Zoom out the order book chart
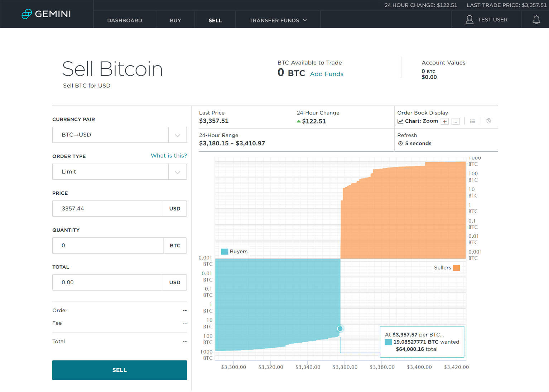This screenshot has width=549, height=392. [x=456, y=121]
